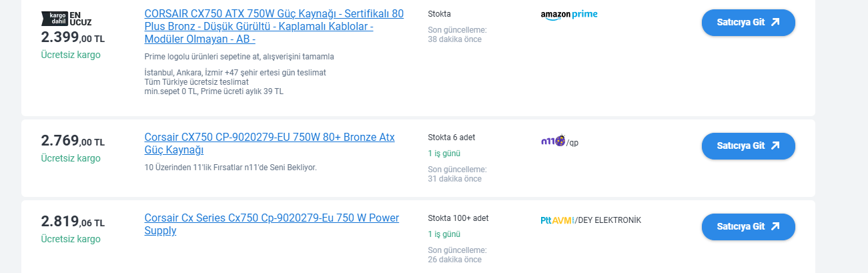Open the Amazon Prime seller logo
The height and width of the screenshot is (273, 868).
pos(568,15)
